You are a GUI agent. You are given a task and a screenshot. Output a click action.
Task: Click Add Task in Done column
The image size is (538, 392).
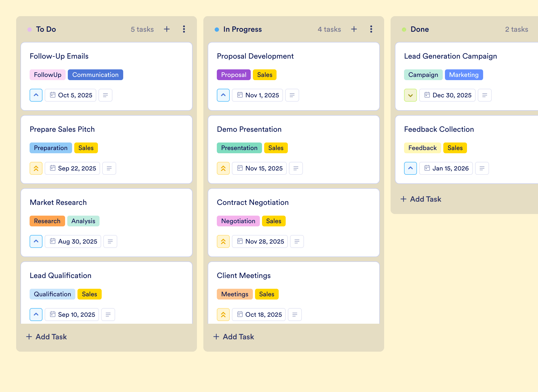[x=421, y=199]
